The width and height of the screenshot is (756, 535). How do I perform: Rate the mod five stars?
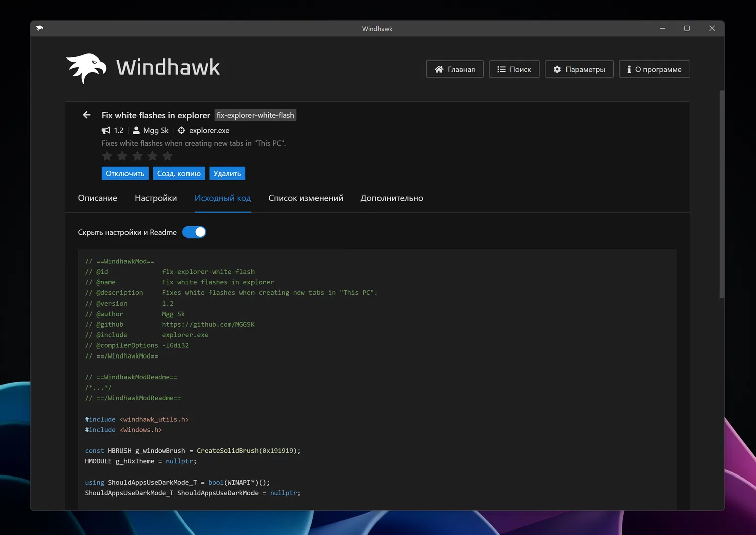coord(168,156)
